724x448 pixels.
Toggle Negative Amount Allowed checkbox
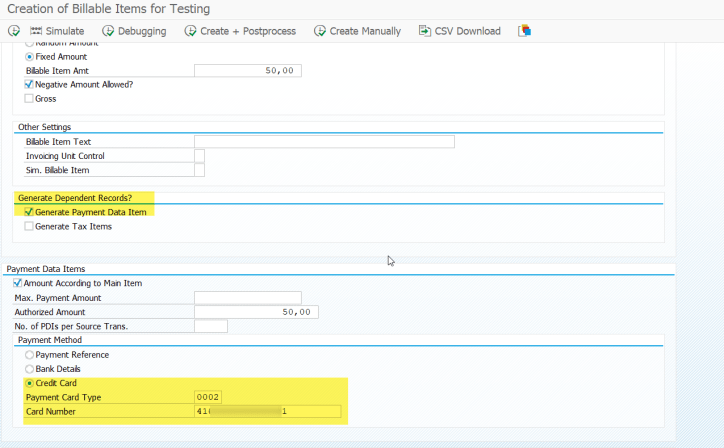click(x=29, y=85)
